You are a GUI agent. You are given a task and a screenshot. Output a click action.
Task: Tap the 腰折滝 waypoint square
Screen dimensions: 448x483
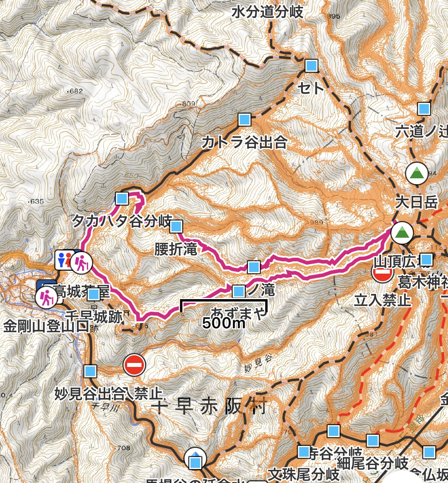click(x=176, y=227)
